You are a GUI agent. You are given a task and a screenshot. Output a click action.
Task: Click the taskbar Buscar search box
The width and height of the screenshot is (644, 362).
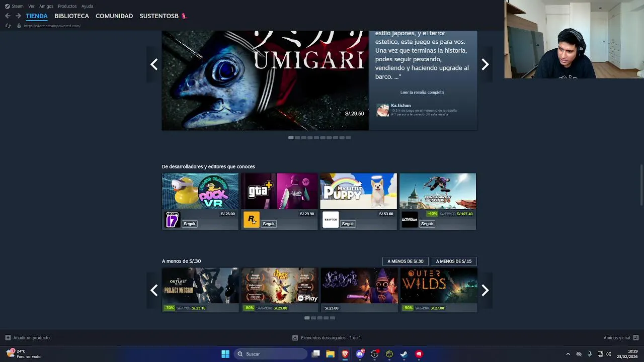coord(271,354)
